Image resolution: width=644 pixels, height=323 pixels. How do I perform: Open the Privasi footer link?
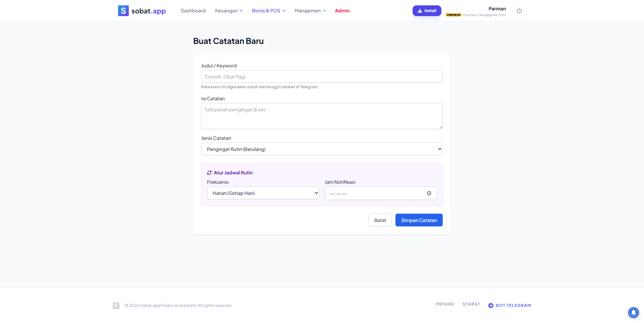445,304
